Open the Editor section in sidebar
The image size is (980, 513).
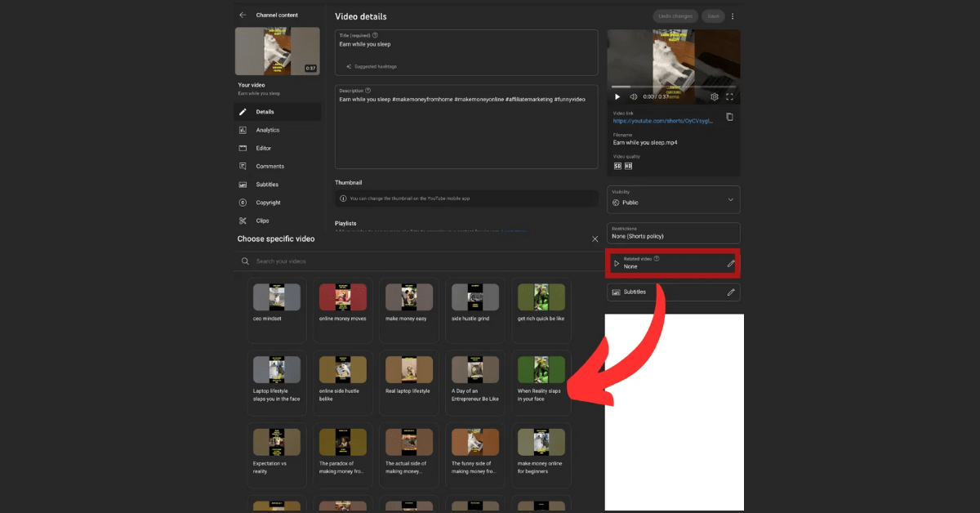277,148
